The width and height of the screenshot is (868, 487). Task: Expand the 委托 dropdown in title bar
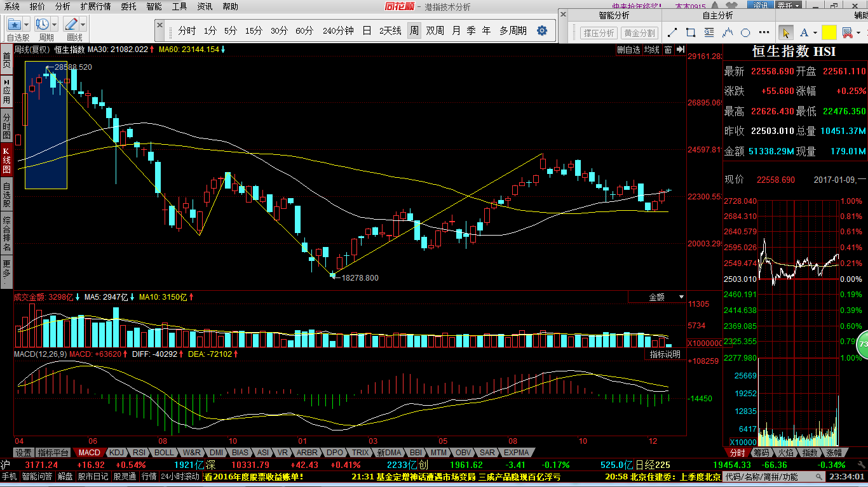point(789,6)
